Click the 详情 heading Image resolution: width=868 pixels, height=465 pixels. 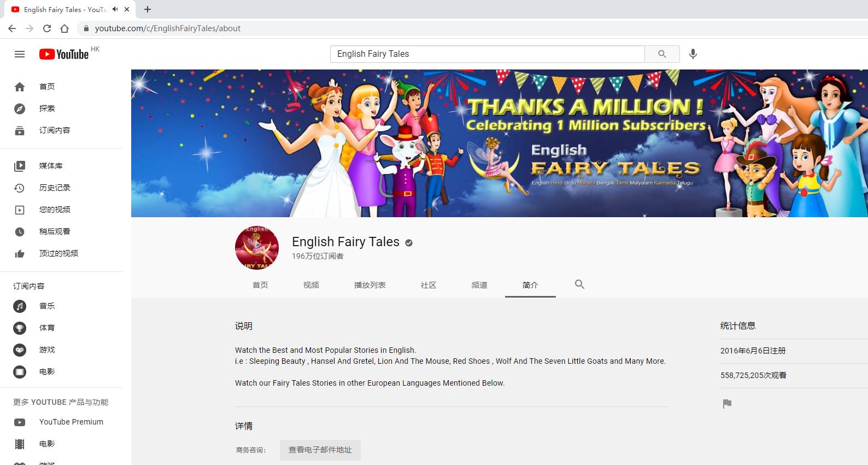click(244, 426)
